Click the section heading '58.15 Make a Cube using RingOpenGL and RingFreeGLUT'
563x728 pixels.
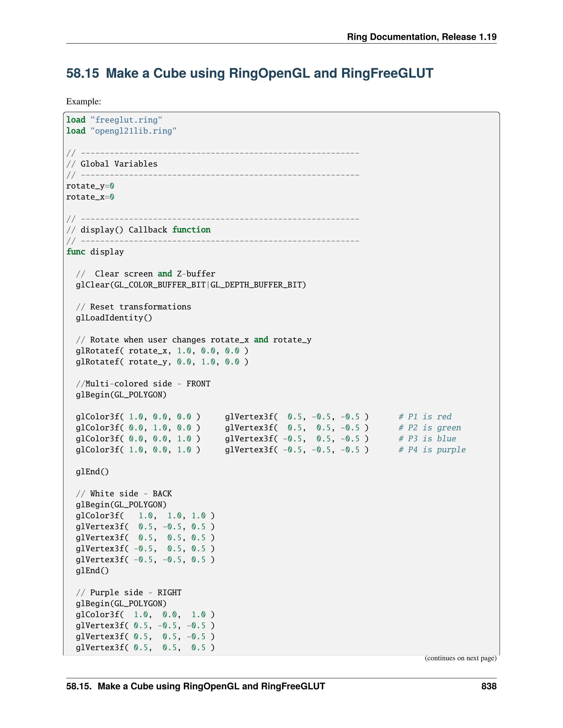[x=250, y=73]
